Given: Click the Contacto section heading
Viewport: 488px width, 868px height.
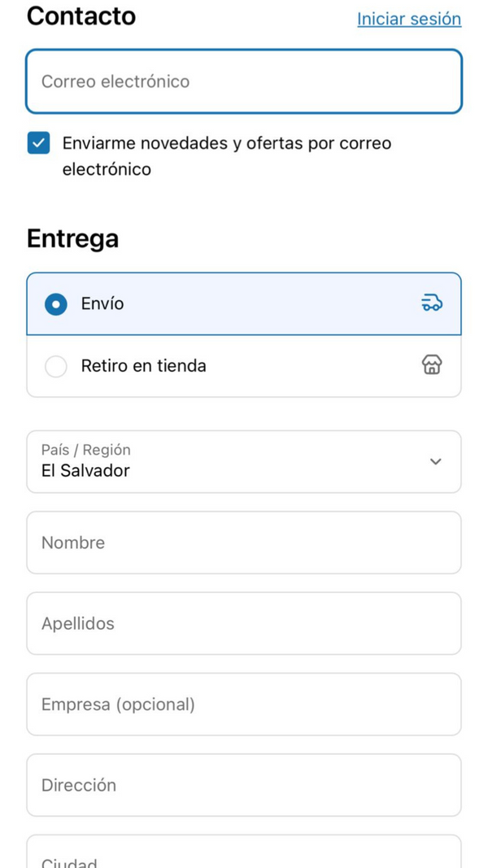Looking at the screenshot, I should click(81, 16).
